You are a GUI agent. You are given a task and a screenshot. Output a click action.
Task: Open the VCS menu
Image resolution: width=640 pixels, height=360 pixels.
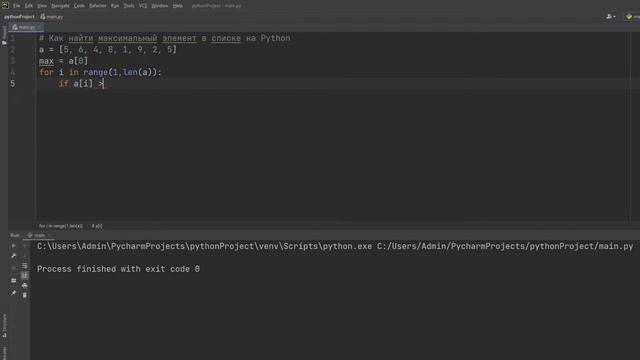(143, 6)
